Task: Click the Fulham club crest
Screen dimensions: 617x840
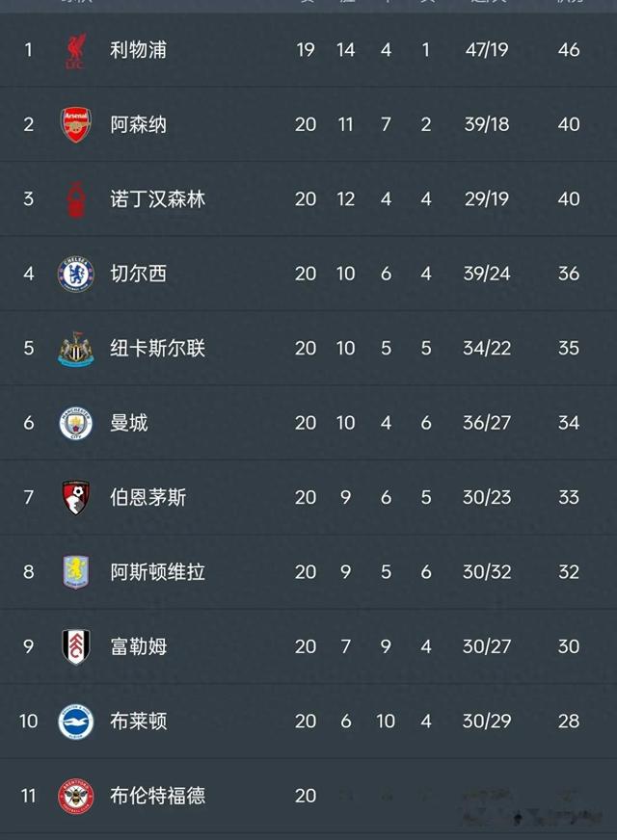Action: (x=76, y=646)
